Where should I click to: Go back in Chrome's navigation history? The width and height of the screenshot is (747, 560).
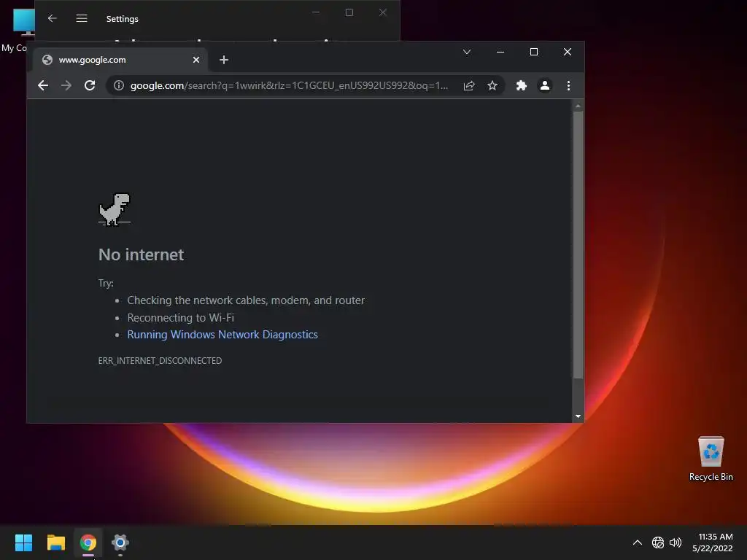point(43,86)
